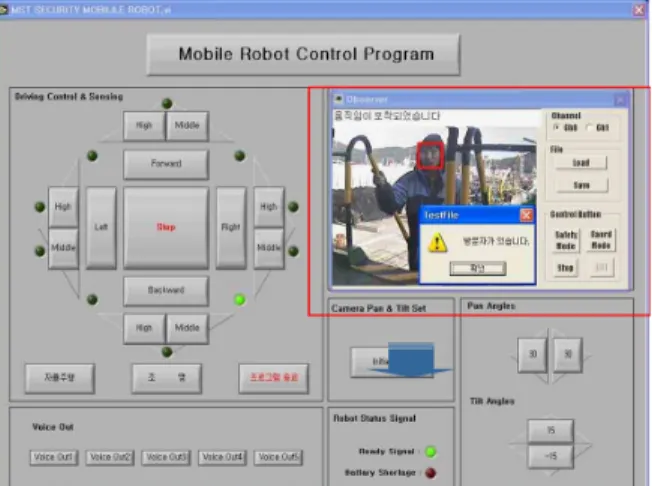Click the LED beside the right-side High button
Screen dimensions: 652x486
point(293,207)
